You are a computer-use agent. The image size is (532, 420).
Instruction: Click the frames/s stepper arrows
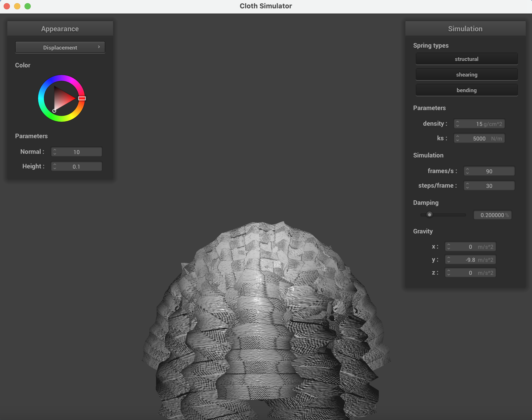[x=467, y=171]
